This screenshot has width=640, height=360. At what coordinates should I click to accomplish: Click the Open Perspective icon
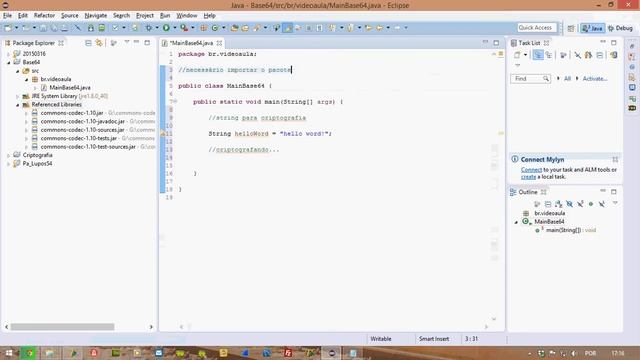(571, 28)
